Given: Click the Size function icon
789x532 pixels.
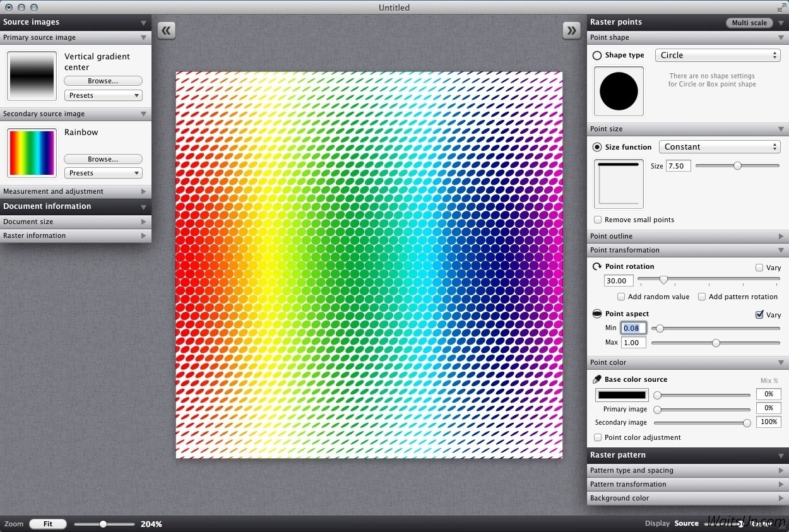Looking at the screenshot, I should [597, 147].
